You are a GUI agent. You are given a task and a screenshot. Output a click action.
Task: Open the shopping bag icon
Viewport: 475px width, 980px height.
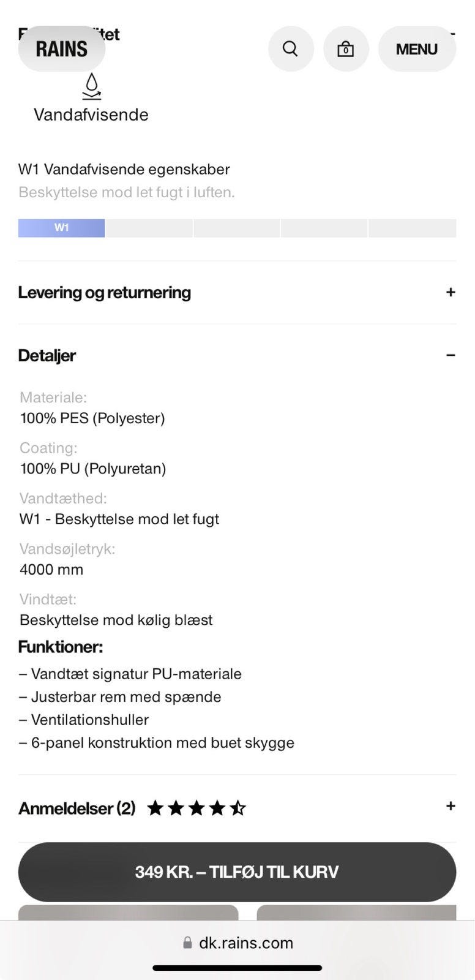click(346, 49)
